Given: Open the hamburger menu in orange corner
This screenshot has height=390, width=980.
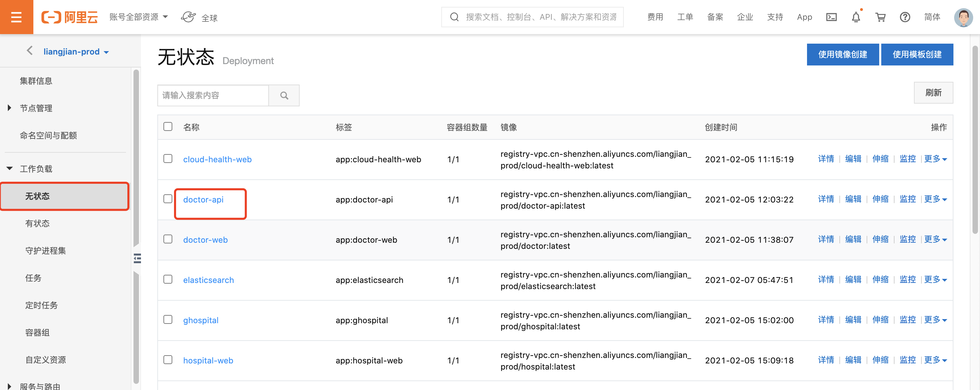Looking at the screenshot, I should [16, 17].
